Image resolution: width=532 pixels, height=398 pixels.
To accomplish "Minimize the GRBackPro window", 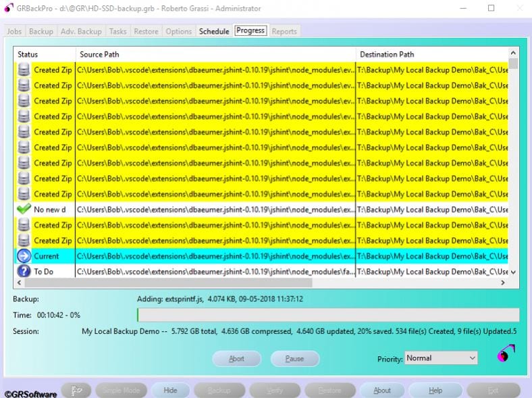I will (x=463, y=8).
